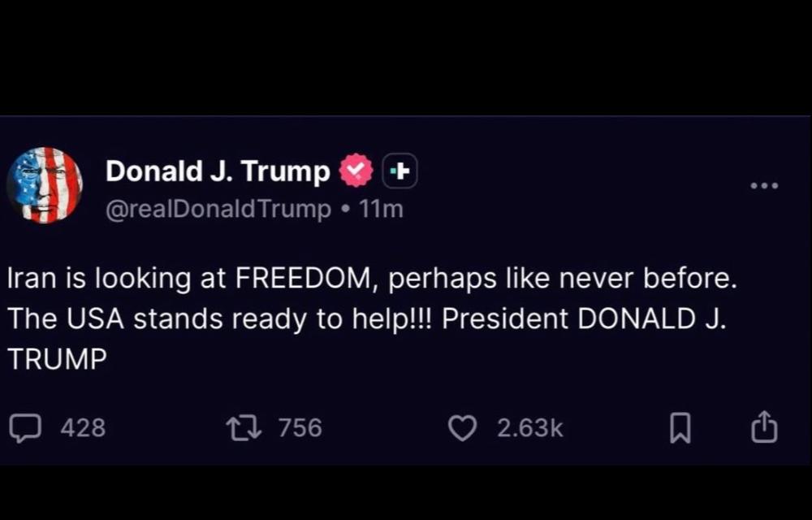View the 2.63k likes count
Image resolution: width=812 pixels, height=520 pixels.
[529, 428]
